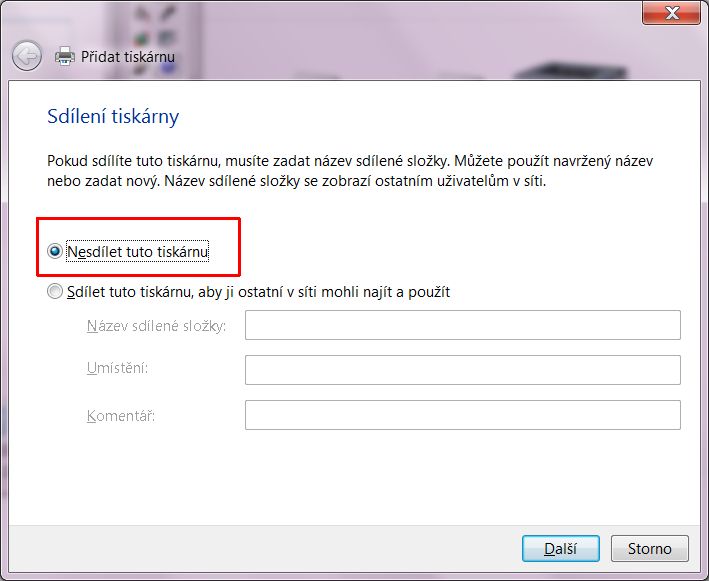
Task: Click the Přidat tiskárnu title text
Action: click(x=128, y=57)
